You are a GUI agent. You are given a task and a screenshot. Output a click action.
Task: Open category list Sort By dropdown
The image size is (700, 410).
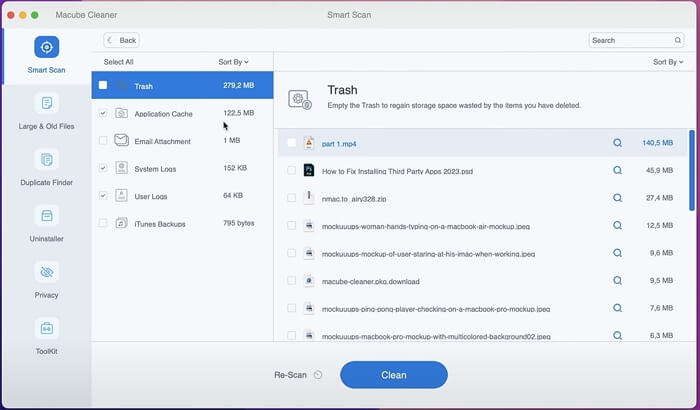click(x=233, y=62)
